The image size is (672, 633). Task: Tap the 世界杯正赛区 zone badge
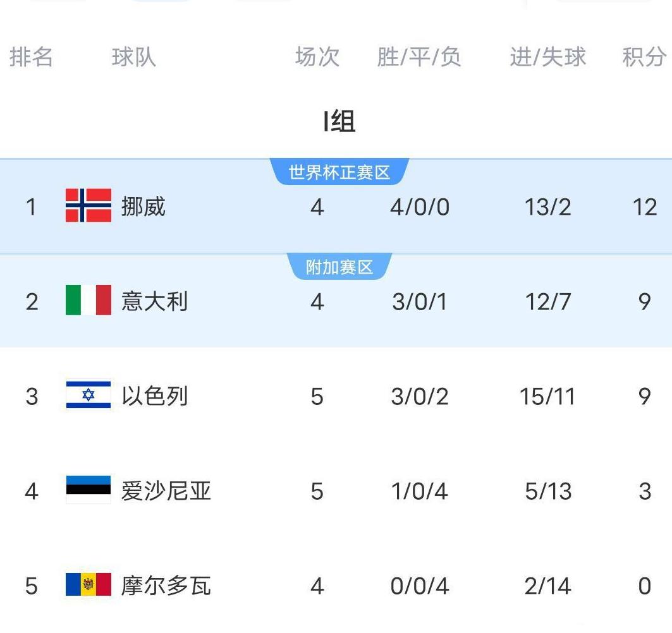coord(339,172)
